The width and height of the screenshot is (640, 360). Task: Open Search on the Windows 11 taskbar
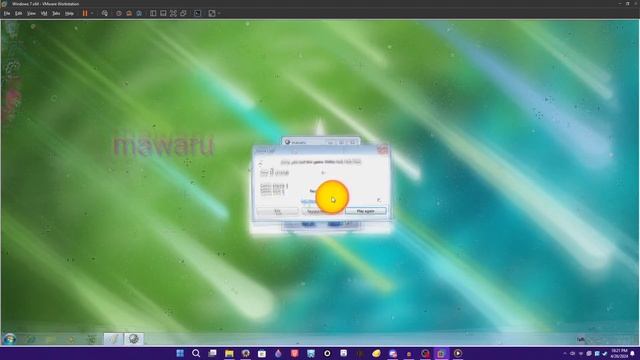pyautogui.click(x=196, y=353)
